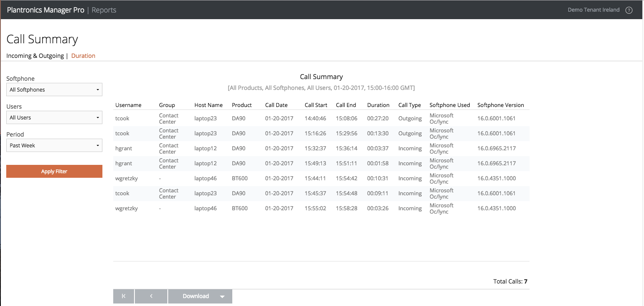Sort by Host Name column header

209,105
